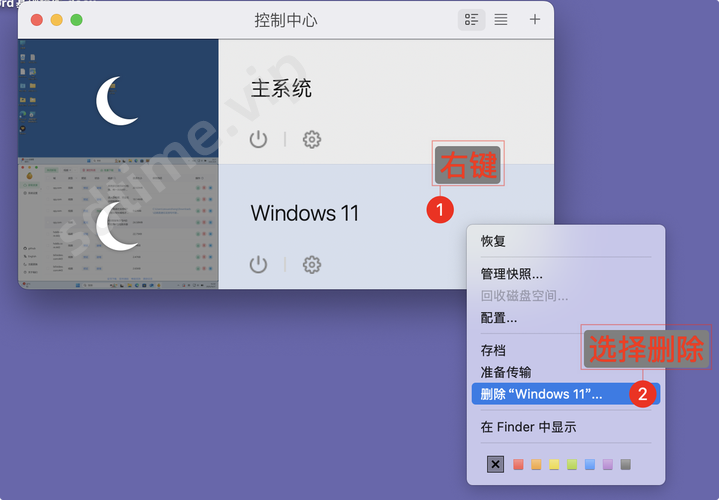Click the Windows 11 power icon

258,264
